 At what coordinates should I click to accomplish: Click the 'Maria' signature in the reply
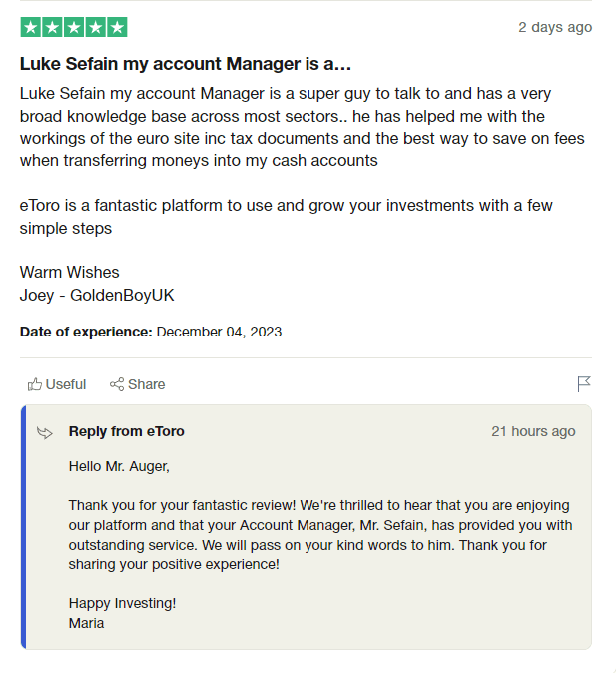86,623
